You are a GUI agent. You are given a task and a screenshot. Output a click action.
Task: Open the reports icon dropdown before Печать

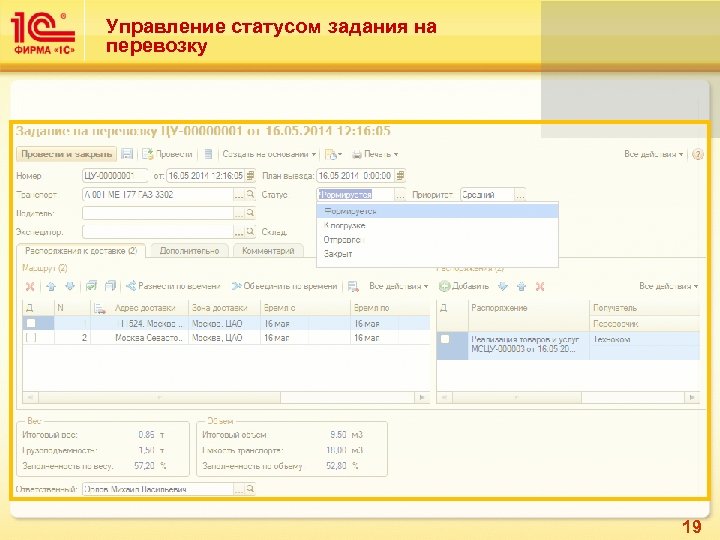point(333,154)
